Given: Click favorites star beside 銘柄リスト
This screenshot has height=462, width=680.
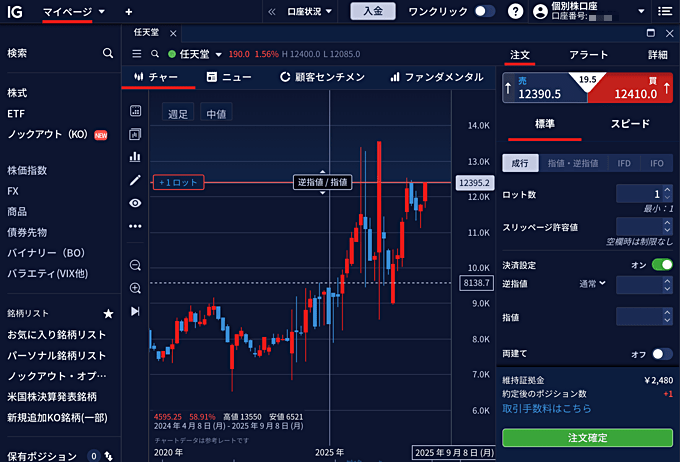Looking at the screenshot, I should coord(108,313).
